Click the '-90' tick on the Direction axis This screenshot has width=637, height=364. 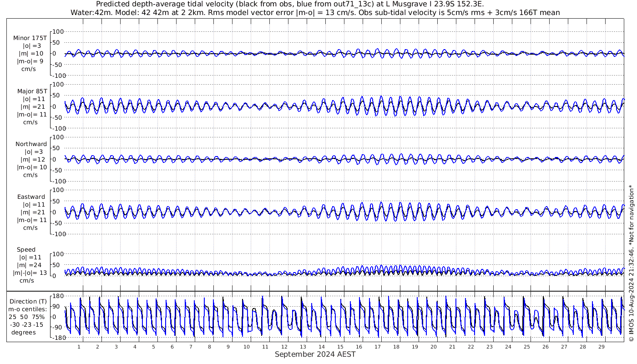[58, 328]
